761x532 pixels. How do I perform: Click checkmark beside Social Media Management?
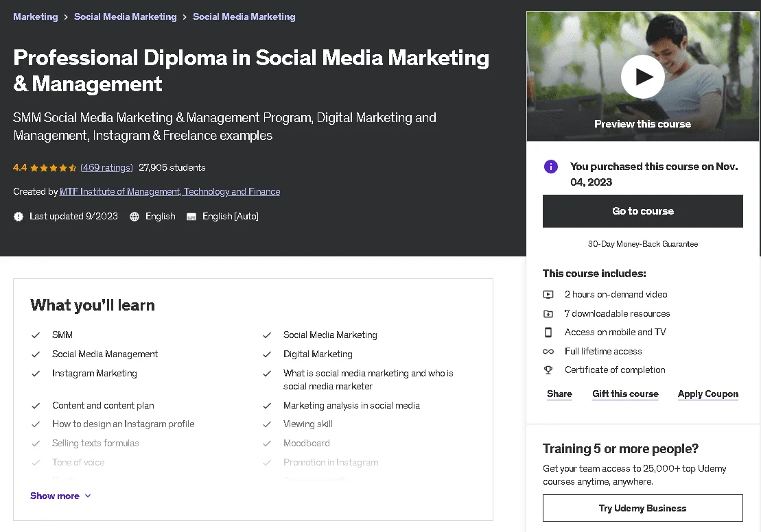point(36,354)
